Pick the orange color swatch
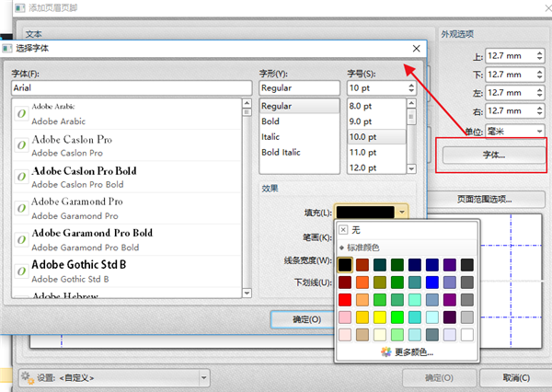The image size is (552, 392). pyautogui.click(x=362, y=282)
